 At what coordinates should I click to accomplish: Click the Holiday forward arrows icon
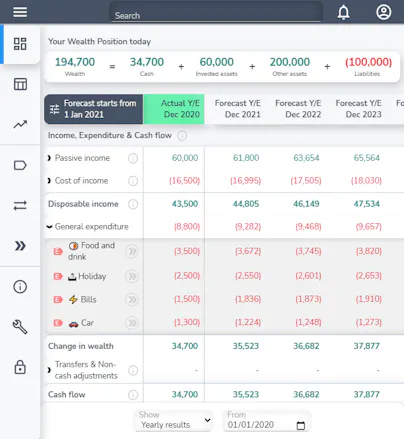132,276
